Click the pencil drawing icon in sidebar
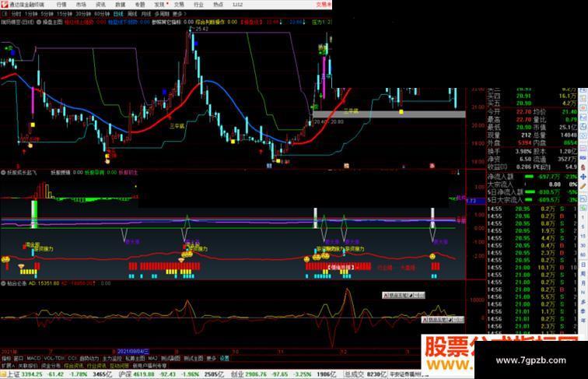This screenshot has width=588, height=379. click(583, 186)
